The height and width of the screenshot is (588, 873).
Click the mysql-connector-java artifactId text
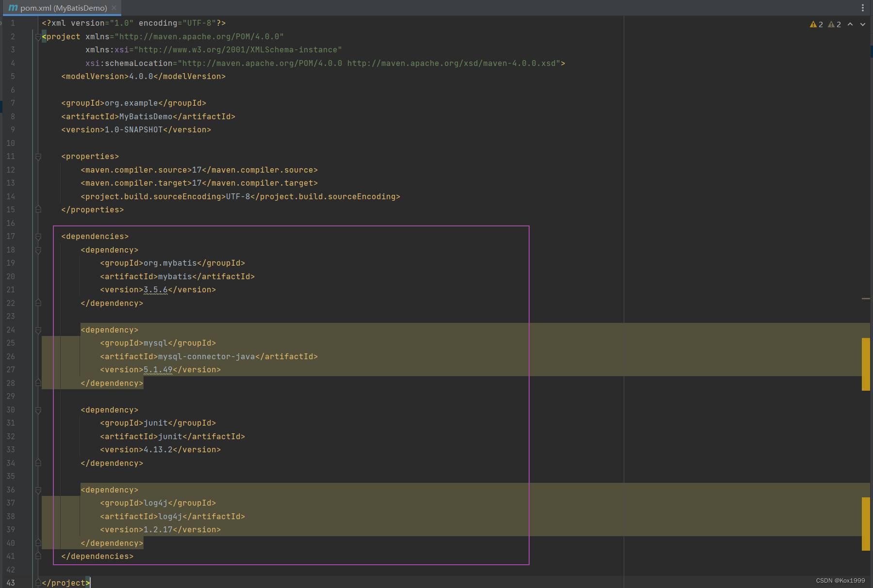point(207,357)
